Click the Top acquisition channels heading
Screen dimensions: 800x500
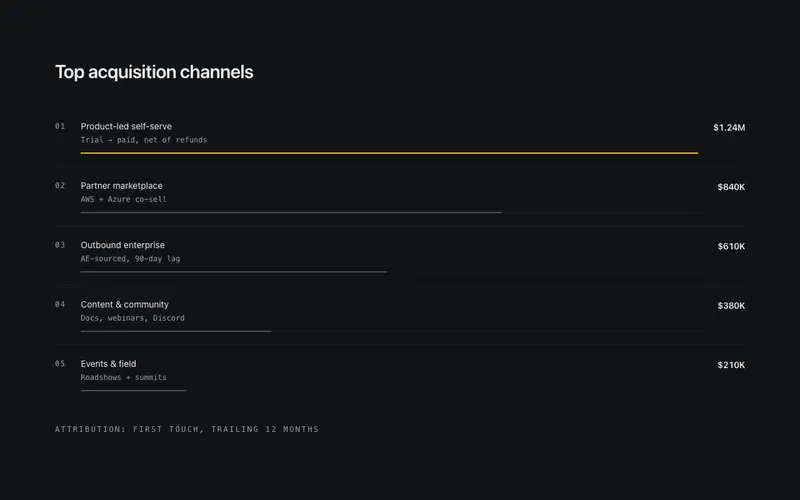154,72
